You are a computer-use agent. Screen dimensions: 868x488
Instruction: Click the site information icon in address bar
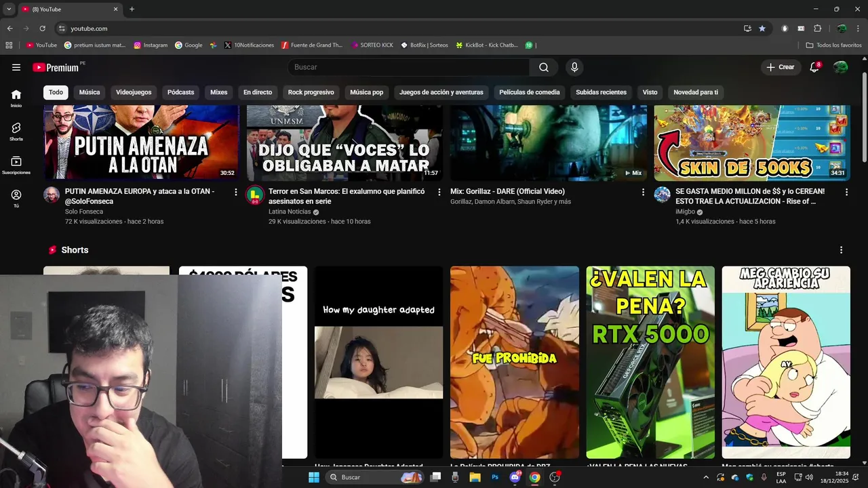(x=62, y=28)
